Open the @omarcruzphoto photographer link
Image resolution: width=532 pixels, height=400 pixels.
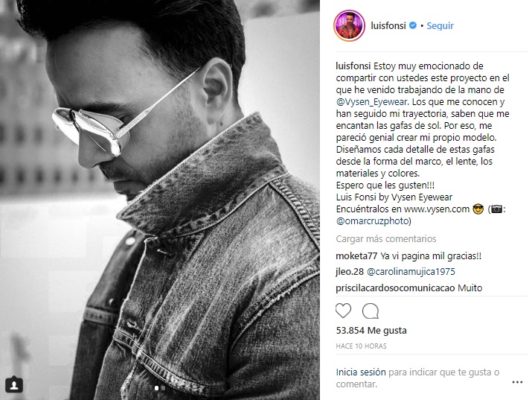click(x=374, y=221)
